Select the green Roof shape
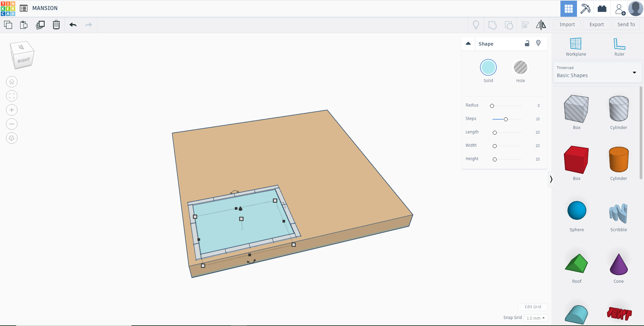Viewport: 644px width, 326px height. pos(576,264)
